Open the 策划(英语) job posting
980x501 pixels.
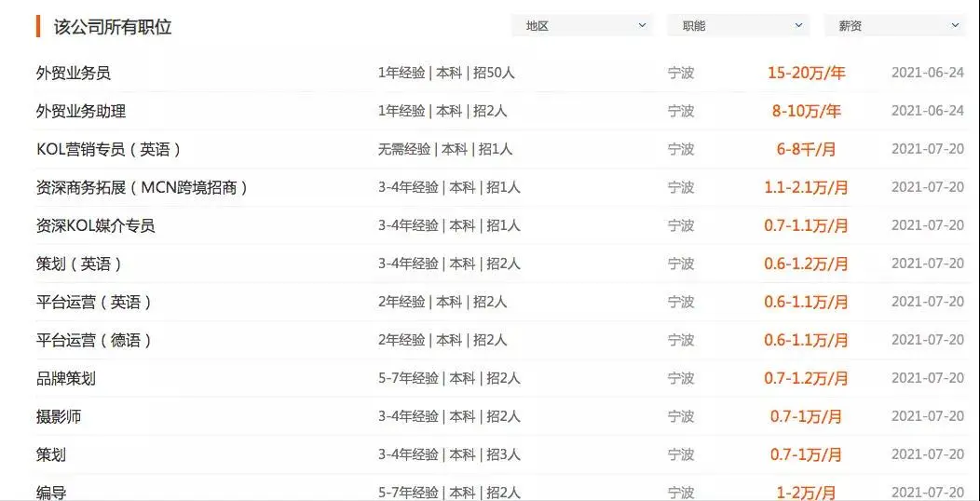pos(79,264)
